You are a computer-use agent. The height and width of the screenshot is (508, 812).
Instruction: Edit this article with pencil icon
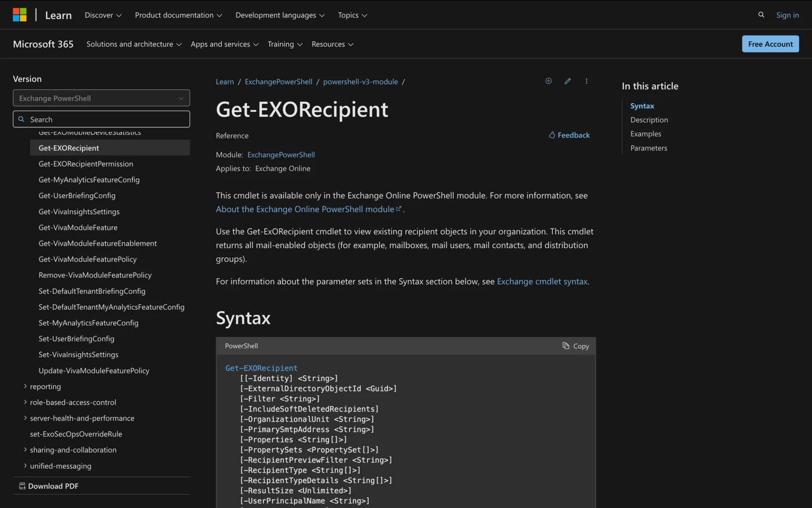(x=568, y=81)
